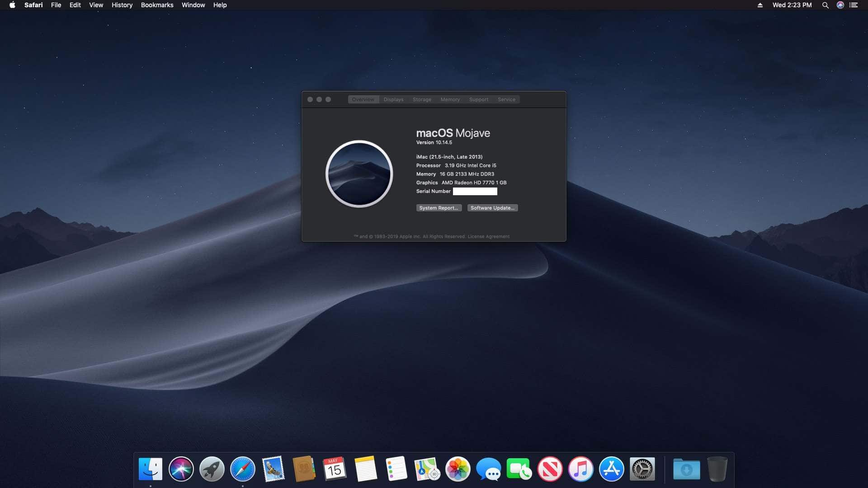Screen dimensions: 868x488
Task: Open the Edit menu
Action: tap(75, 5)
